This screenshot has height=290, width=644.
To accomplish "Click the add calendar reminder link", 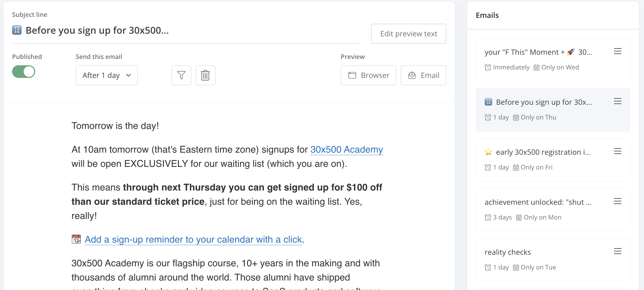I will [x=193, y=239].
